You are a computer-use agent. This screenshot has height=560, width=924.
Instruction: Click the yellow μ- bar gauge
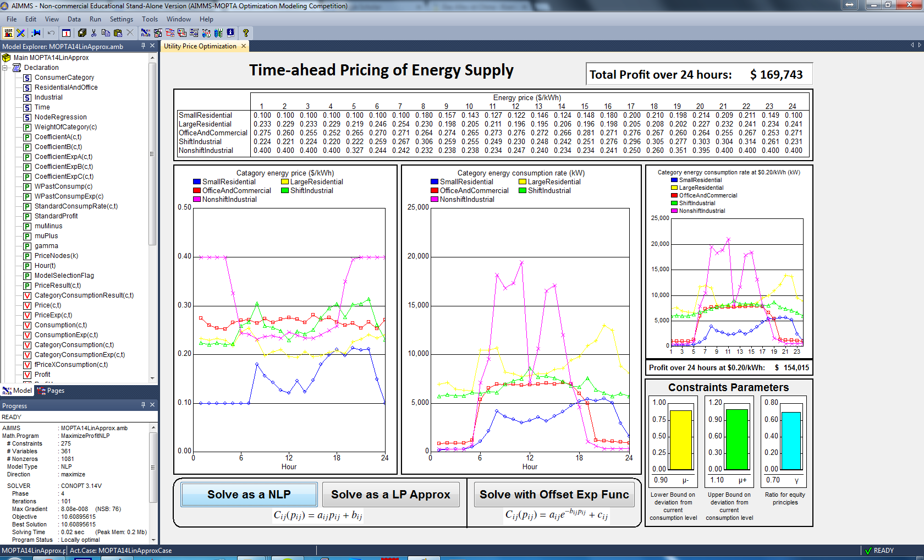(680, 440)
